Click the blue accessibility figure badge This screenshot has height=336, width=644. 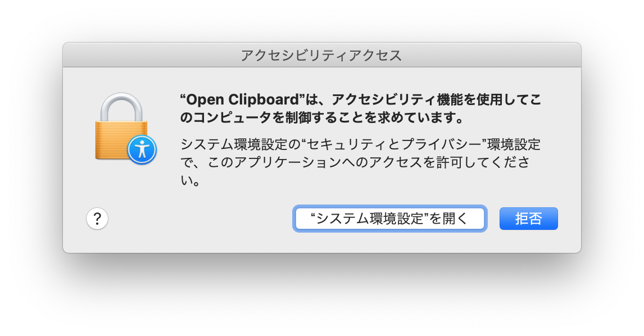[142, 149]
